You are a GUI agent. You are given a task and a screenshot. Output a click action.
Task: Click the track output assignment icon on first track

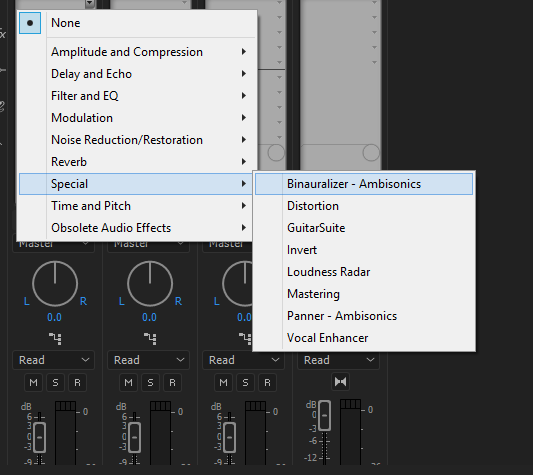(x=55, y=339)
